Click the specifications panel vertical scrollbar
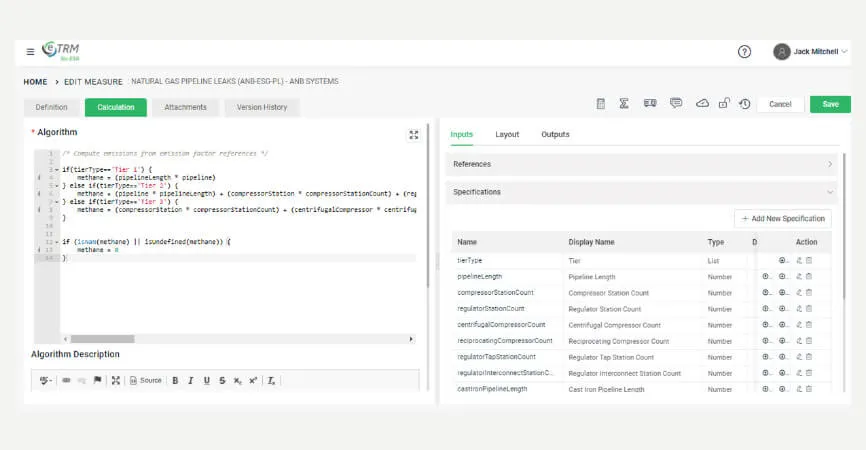 pos(843,226)
